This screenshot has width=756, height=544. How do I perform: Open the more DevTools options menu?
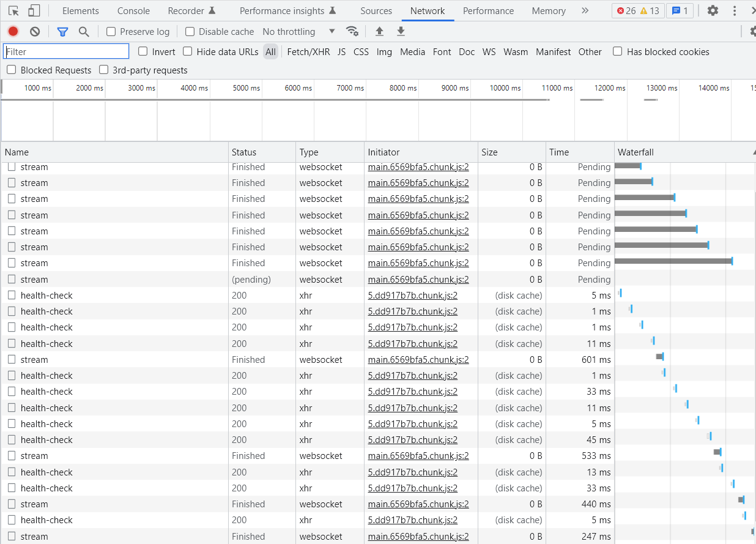735,10
